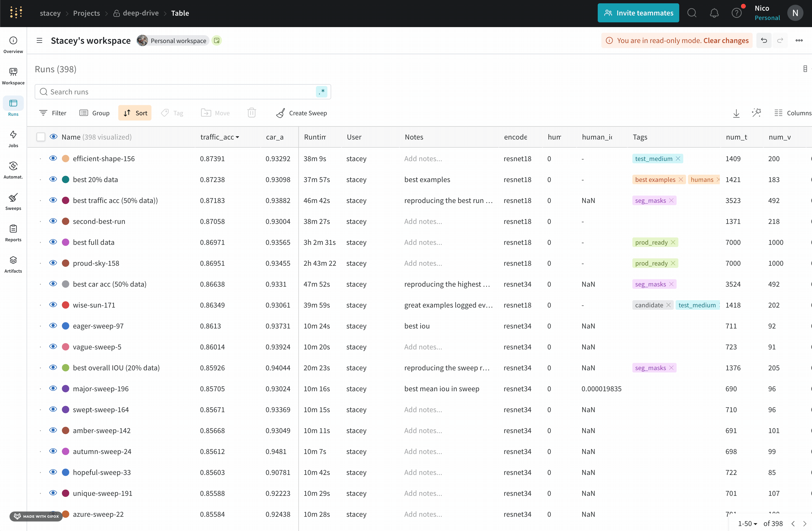Click the download table export icon
The width and height of the screenshot is (812, 531).
736,113
